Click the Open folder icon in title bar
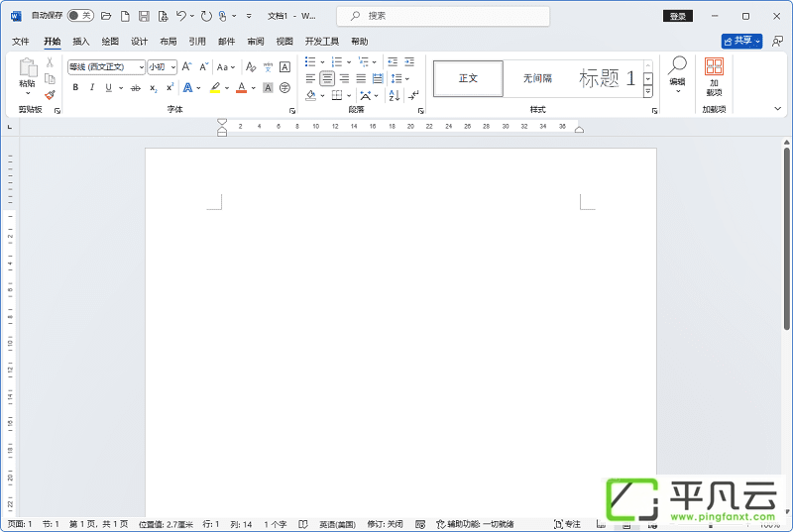The image size is (793, 532). pos(106,16)
